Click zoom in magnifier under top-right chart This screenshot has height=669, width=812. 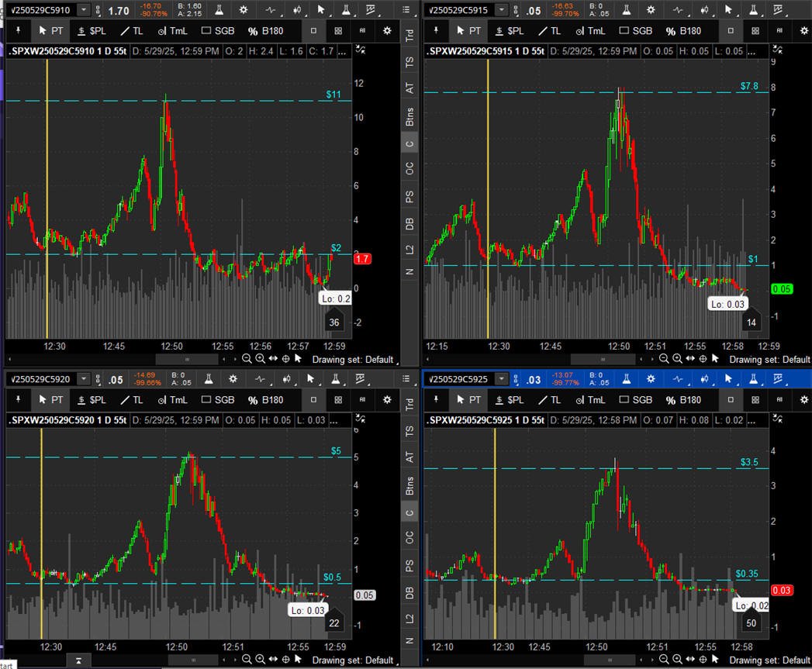(x=677, y=359)
